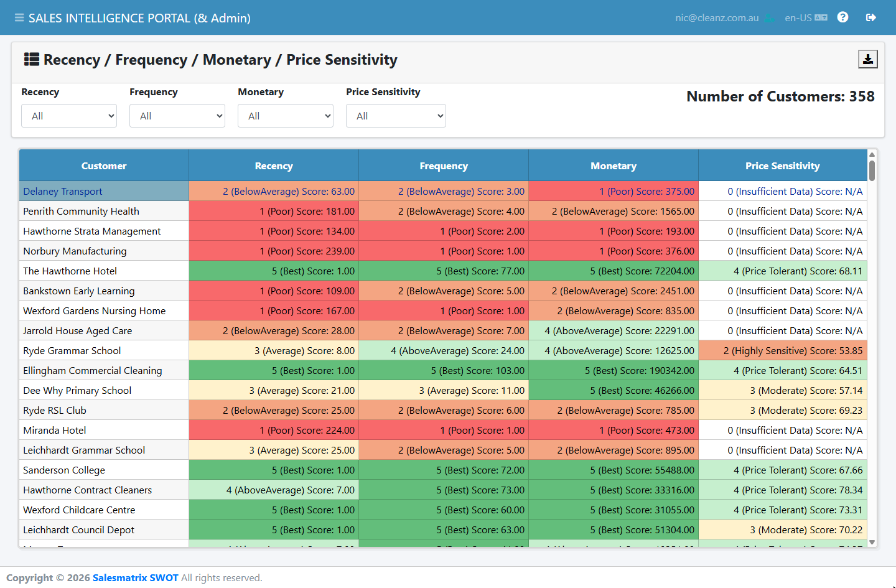Open the help question mark icon
Image resolution: width=896 pixels, height=588 pixels.
tap(842, 17)
